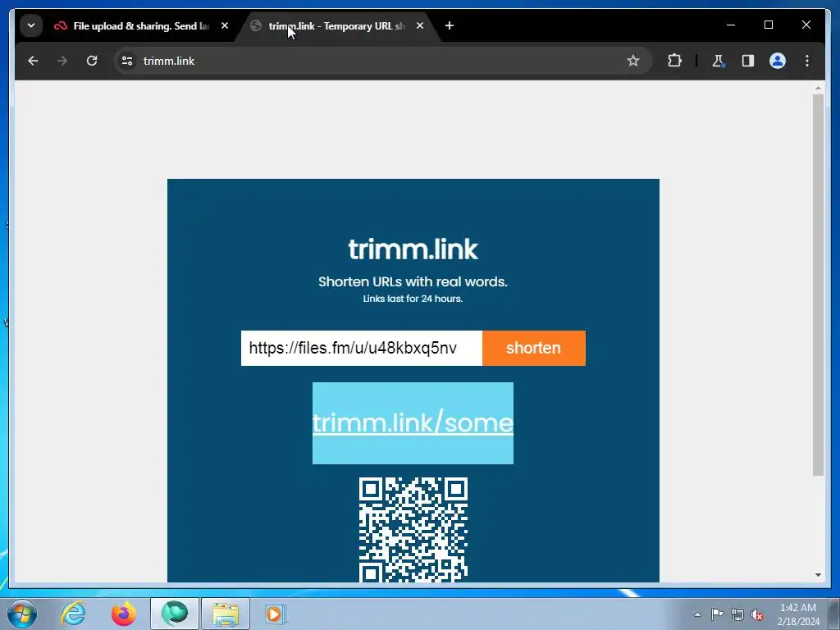Close the trimm.link tab
840x630 pixels.
(420, 25)
